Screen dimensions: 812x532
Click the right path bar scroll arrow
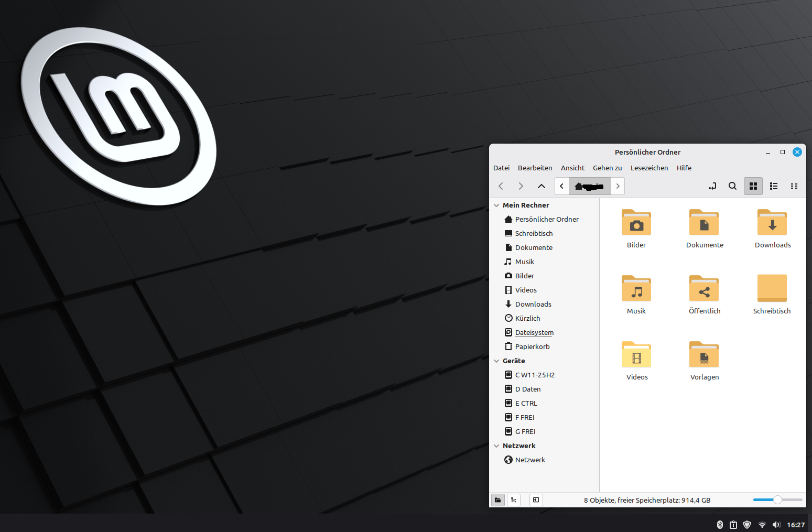(x=618, y=186)
